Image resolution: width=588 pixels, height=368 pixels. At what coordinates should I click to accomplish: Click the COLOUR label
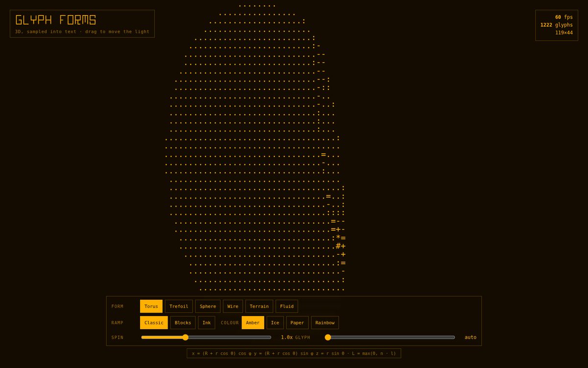coord(230,322)
